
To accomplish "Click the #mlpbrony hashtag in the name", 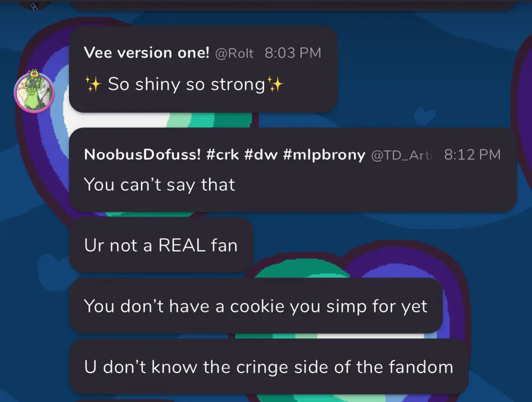I will point(324,155).
